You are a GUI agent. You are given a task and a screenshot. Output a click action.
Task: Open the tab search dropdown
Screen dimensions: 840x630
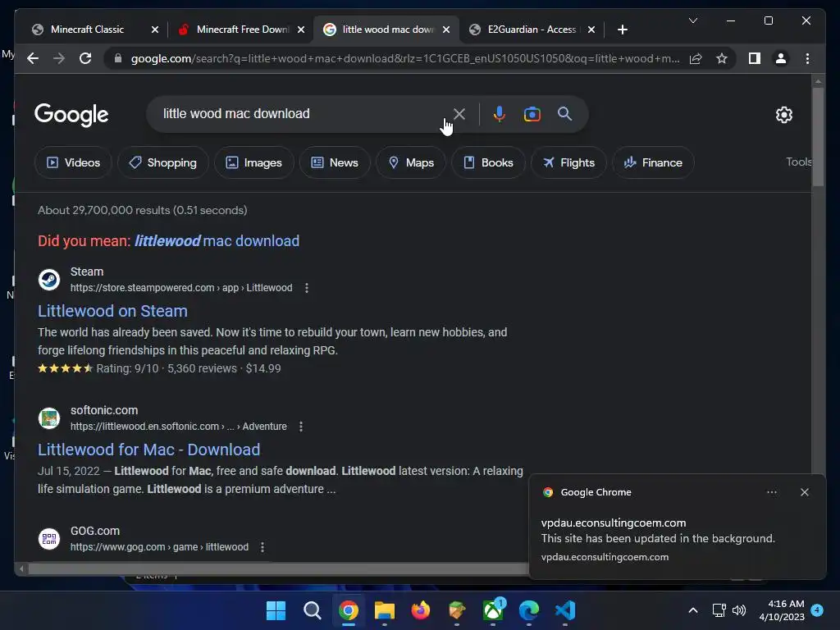point(692,21)
